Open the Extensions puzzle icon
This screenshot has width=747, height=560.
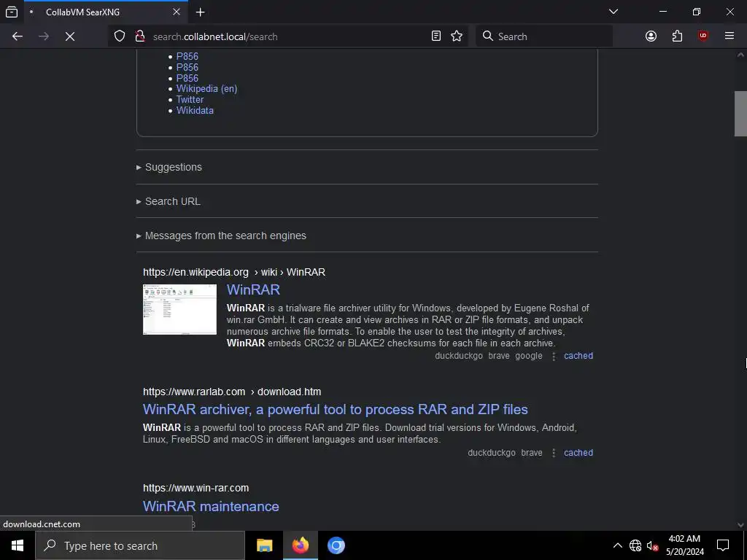click(x=677, y=36)
